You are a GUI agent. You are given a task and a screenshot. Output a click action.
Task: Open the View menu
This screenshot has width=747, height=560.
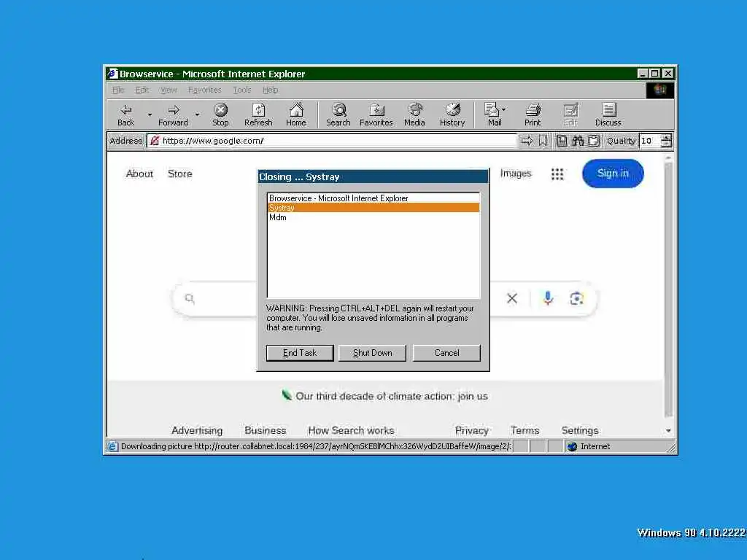point(169,90)
